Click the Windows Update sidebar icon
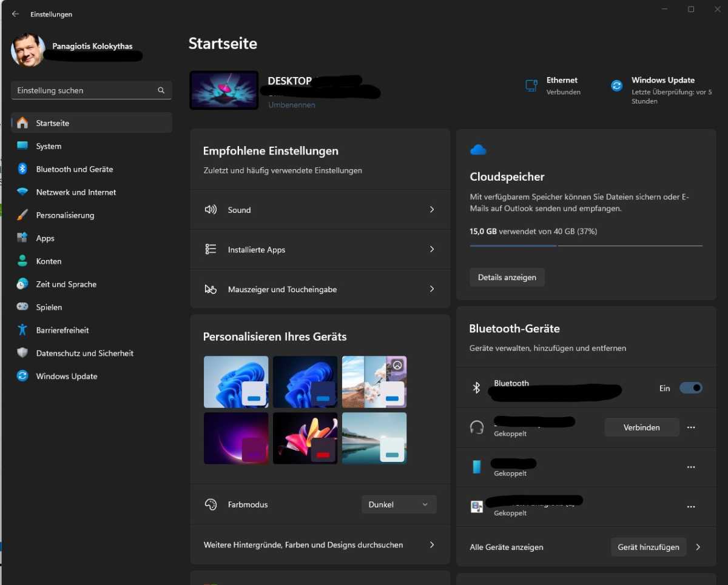Viewport: 728px width, 585px height. coord(22,376)
